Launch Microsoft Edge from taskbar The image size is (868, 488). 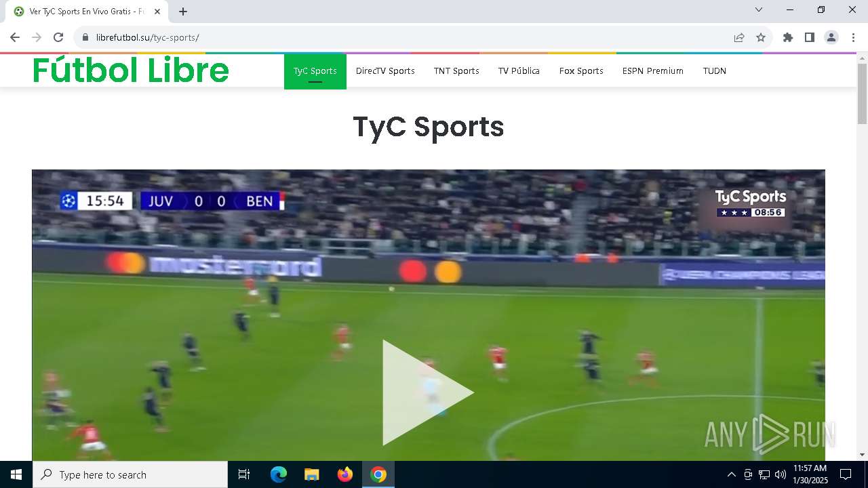click(279, 474)
